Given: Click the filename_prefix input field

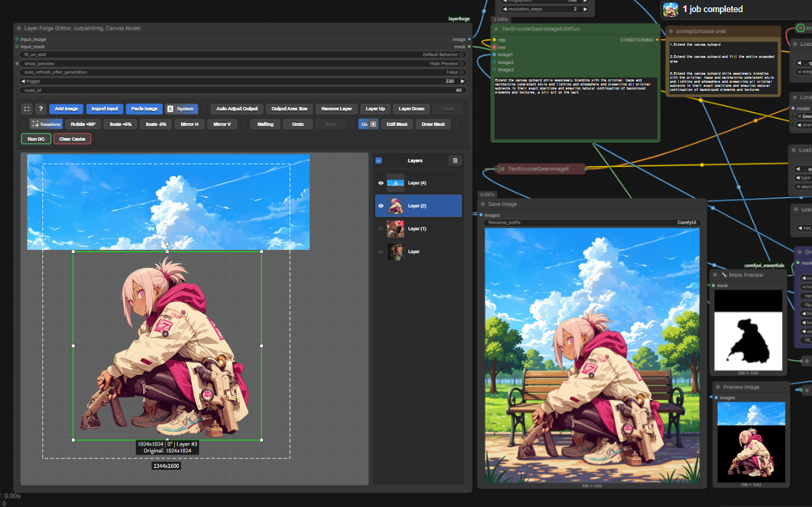Looking at the screenshot, I should tap(592, 222).
